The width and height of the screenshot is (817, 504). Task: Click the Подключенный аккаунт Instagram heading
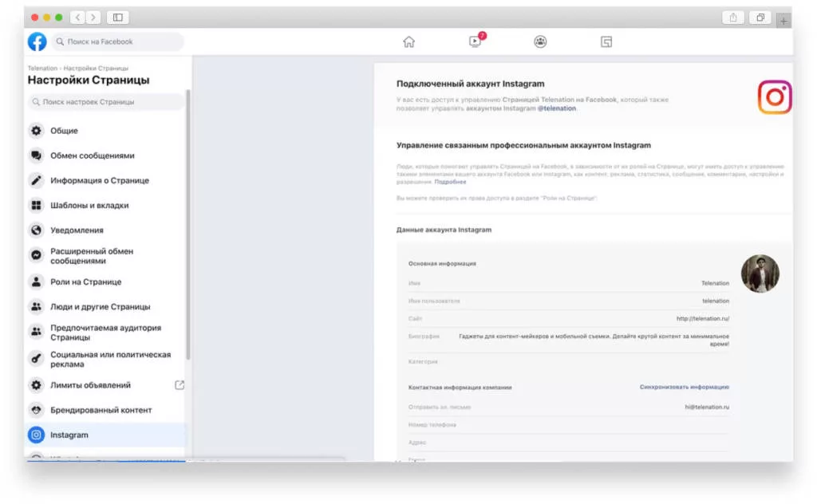470,84
